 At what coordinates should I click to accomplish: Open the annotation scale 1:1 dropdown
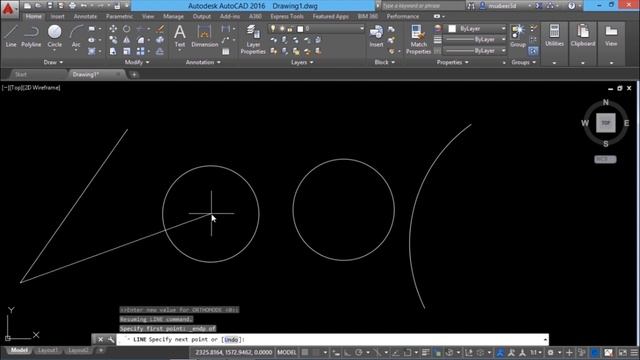click(x=536, y=352)
